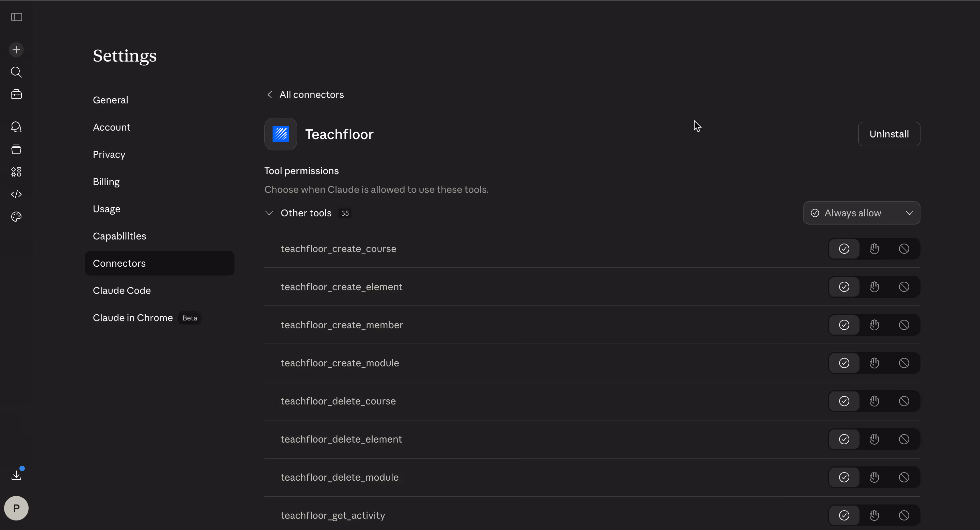Always allow teachfloor_create_member checkmark
This screenshot has height=530, width=980.
[844, 325]
